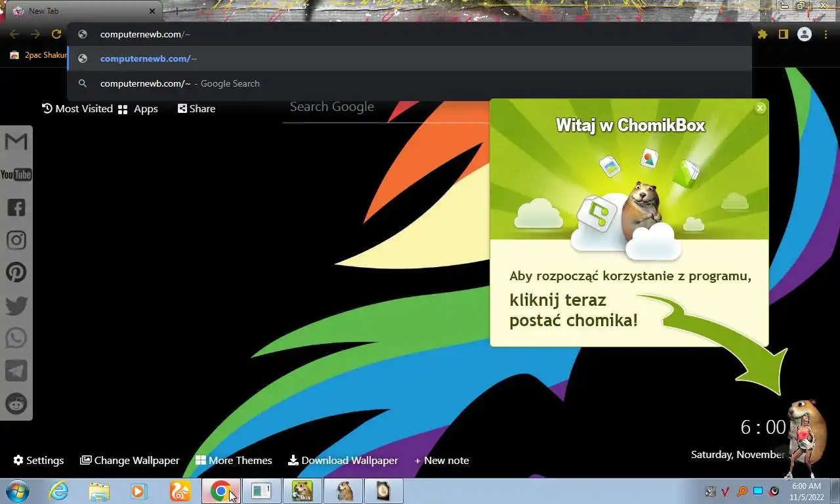Open Chrome extensions puzzle icon

point(762,34)
